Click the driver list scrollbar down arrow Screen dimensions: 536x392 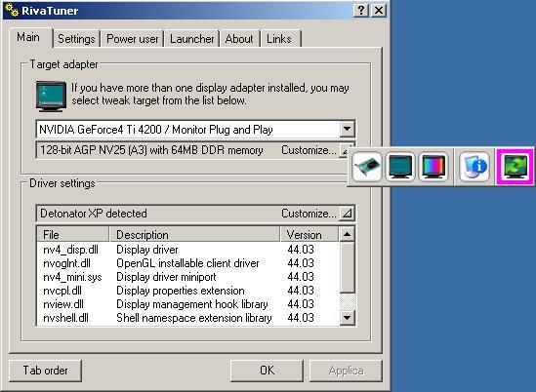(x=347, y=318)
